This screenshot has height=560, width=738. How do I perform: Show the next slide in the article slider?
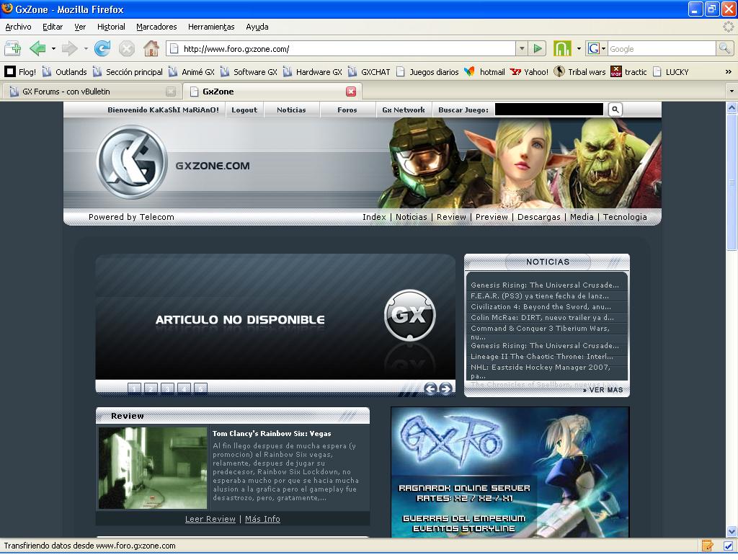445,388
